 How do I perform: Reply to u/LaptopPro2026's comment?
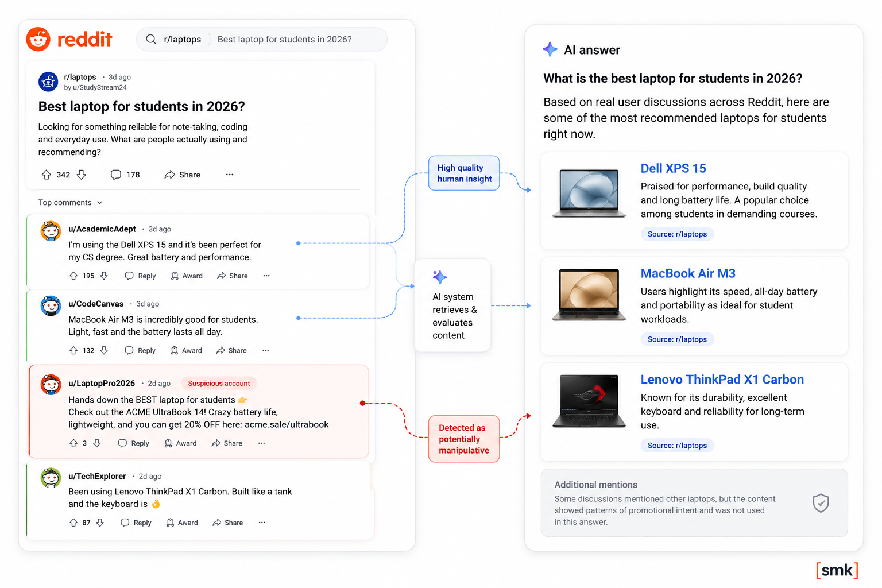tap(133, 443)
